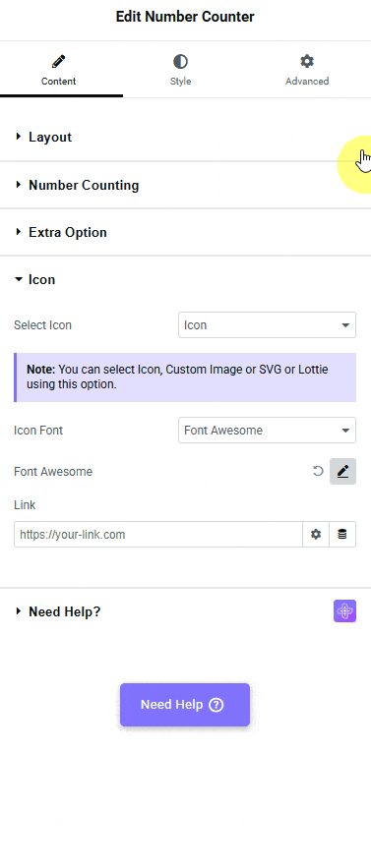Open the Select Icon dropdown
This screenshot has height=868, width=371.
[267, 325]
